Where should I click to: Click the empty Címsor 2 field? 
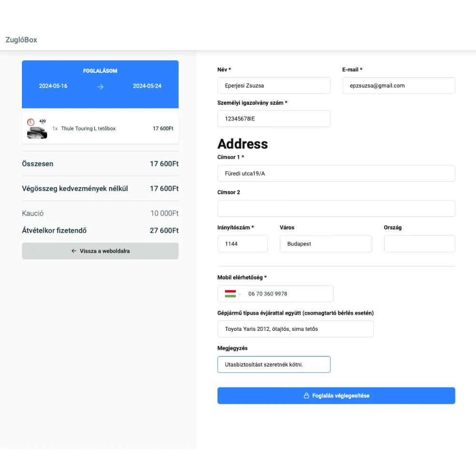tap(336, 208)
